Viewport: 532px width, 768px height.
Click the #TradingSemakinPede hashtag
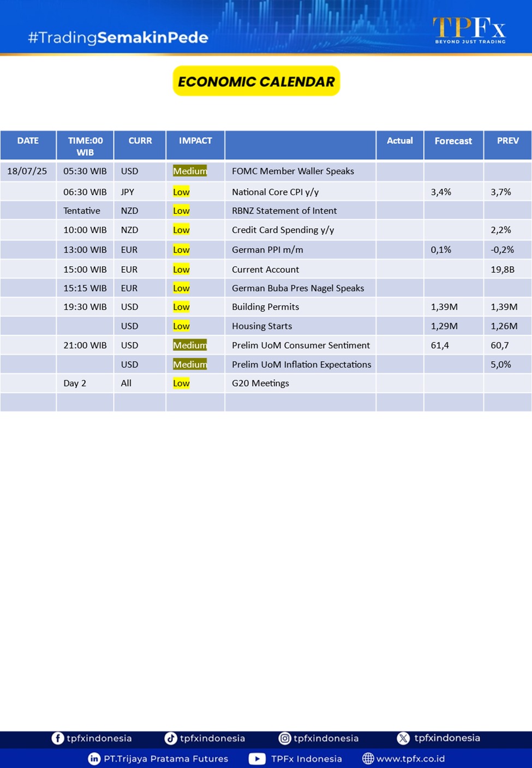[x=118, y=37]
